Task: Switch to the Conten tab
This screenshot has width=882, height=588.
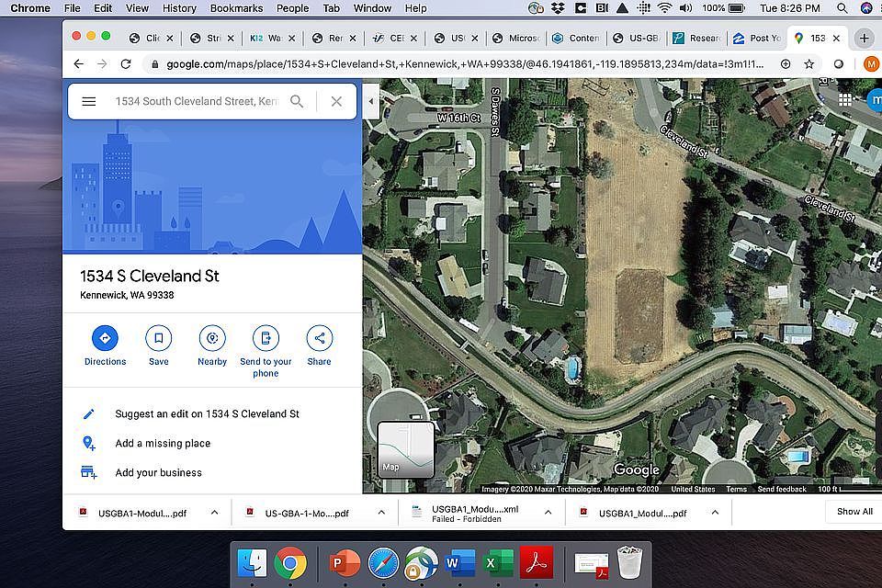Action: tap(576, 39)
